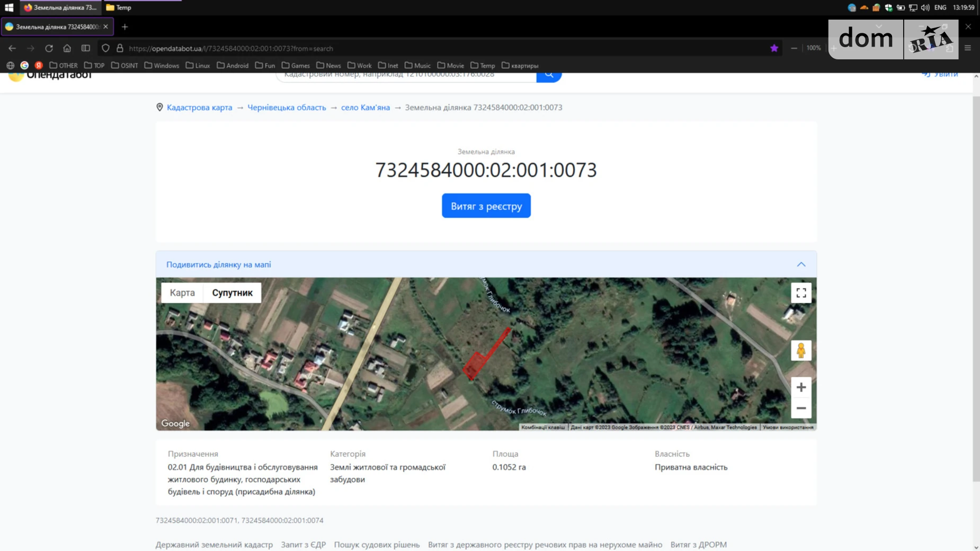The height and width of the screenshot is (551, 980).
Task: Go to the browser home page
Action: pyautogui.click(x=67, y=48)
